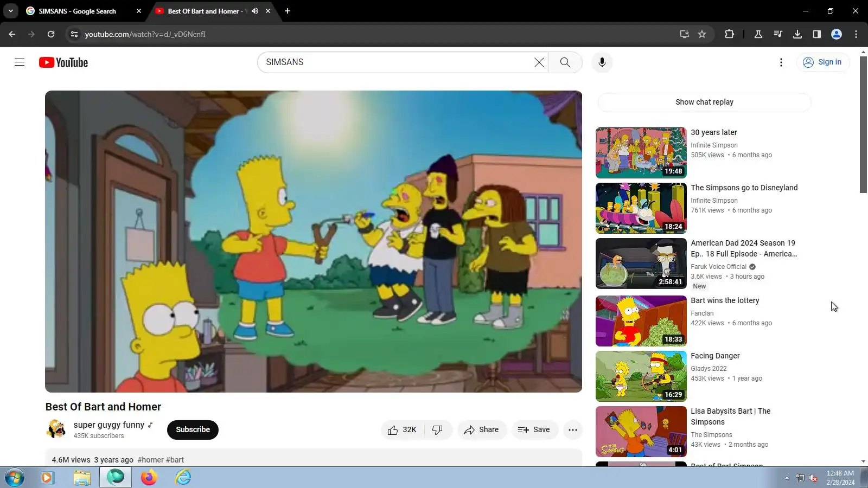The image size is (868, 488).
Task: Toggle browser side panel
Action: (x=817, y=34)
